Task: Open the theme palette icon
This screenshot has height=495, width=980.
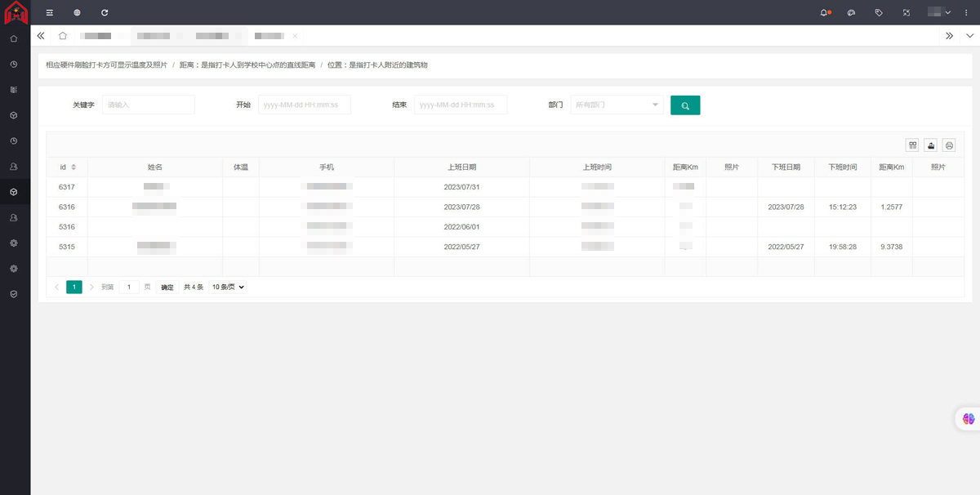Action: click(x=851, y=13)
